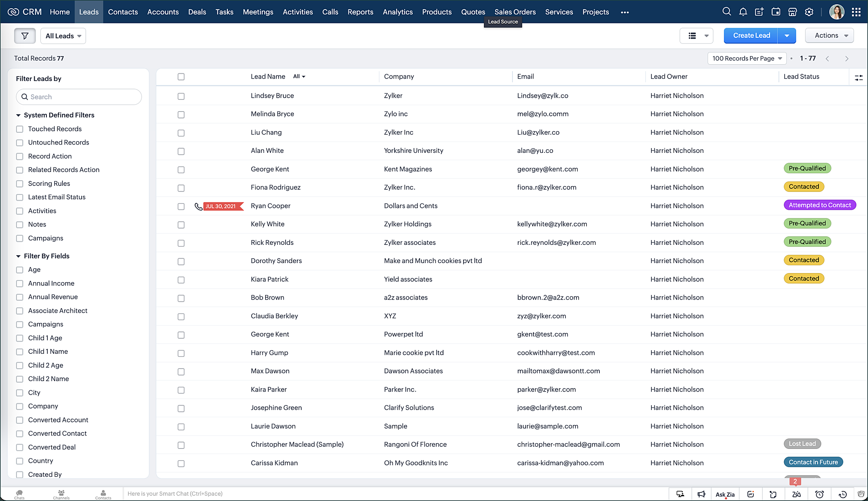Open recent items history icon
The width and height of the screenshot is (868, 501).
(842, 494)
